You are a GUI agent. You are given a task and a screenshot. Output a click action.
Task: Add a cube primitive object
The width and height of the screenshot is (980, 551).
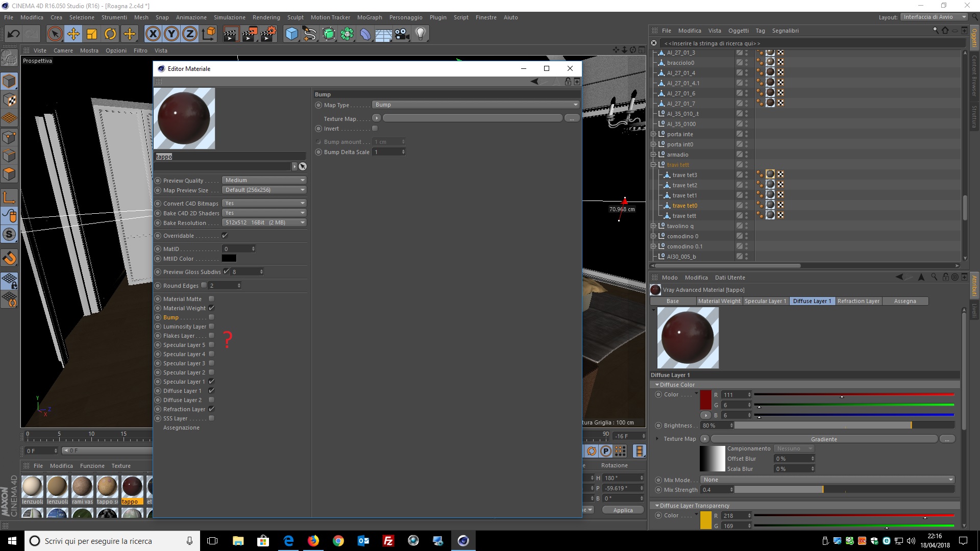pyautogui.click(x=291, y=34)
